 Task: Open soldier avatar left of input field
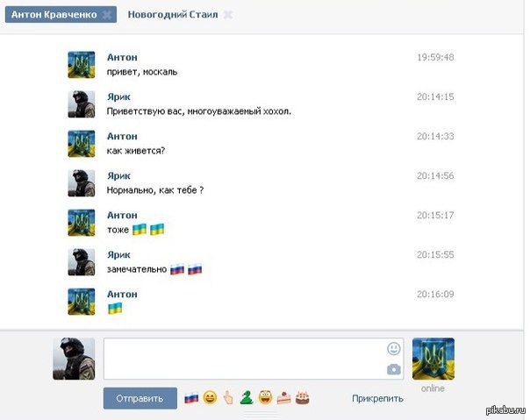pos(74,359)
